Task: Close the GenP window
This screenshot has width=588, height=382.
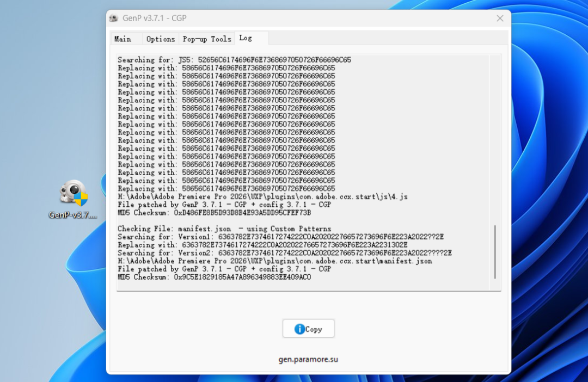Action: pyautogui.click(x=500, y=19)
